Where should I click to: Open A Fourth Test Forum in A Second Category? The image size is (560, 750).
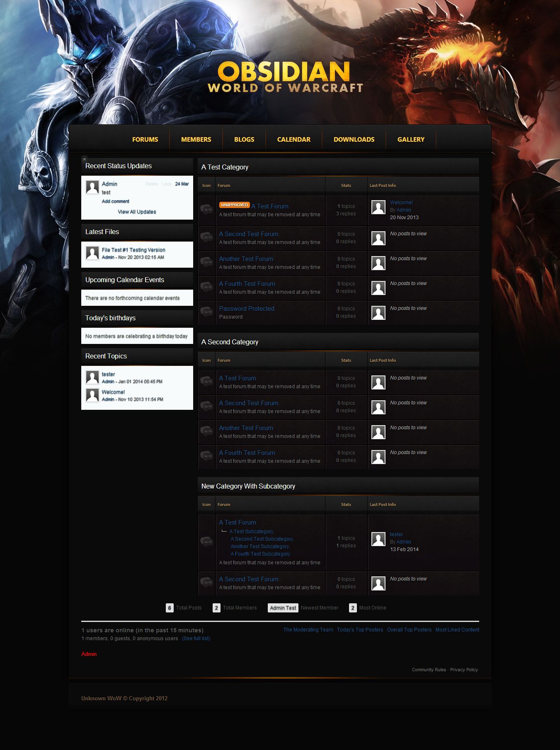[x=247, y=453]
